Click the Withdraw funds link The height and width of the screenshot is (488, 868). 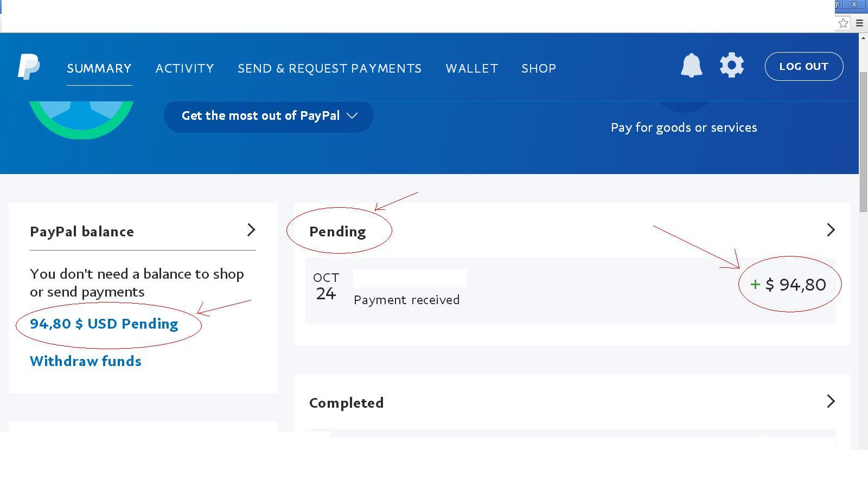pos(86,361)
